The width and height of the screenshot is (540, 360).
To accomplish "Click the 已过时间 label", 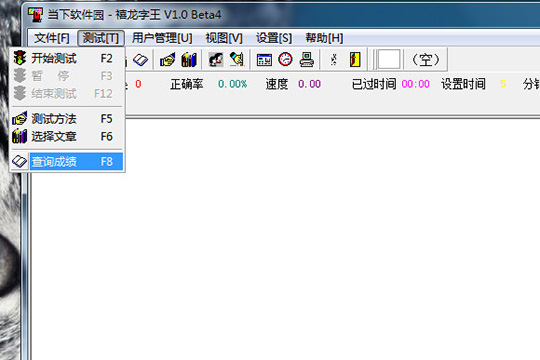I will click(x=374, y=84).
